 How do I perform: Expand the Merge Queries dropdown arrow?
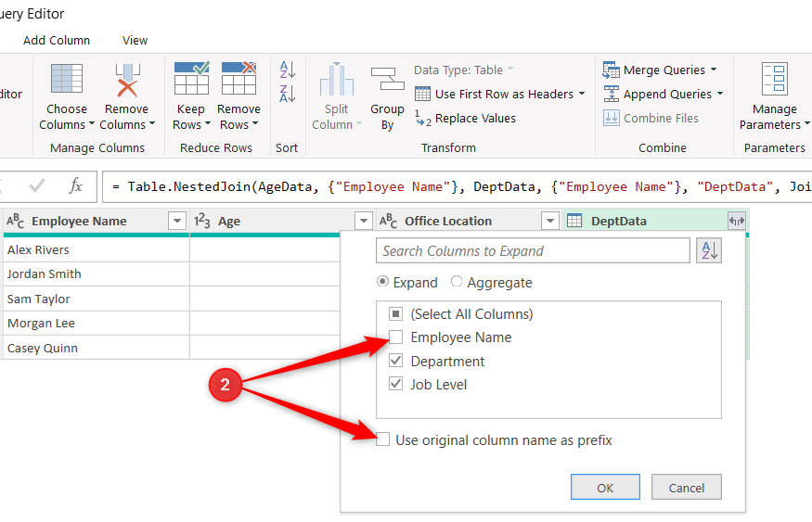tap(714, 70)
